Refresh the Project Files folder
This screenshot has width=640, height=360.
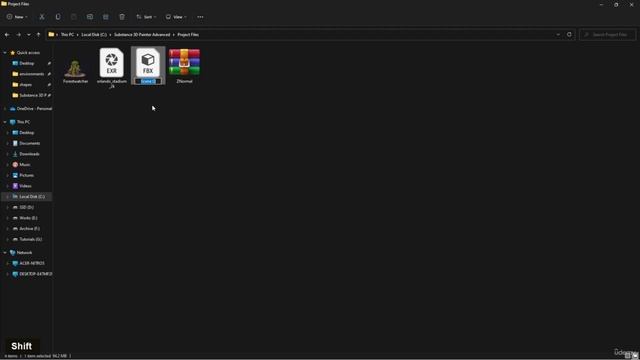[569, 35]
